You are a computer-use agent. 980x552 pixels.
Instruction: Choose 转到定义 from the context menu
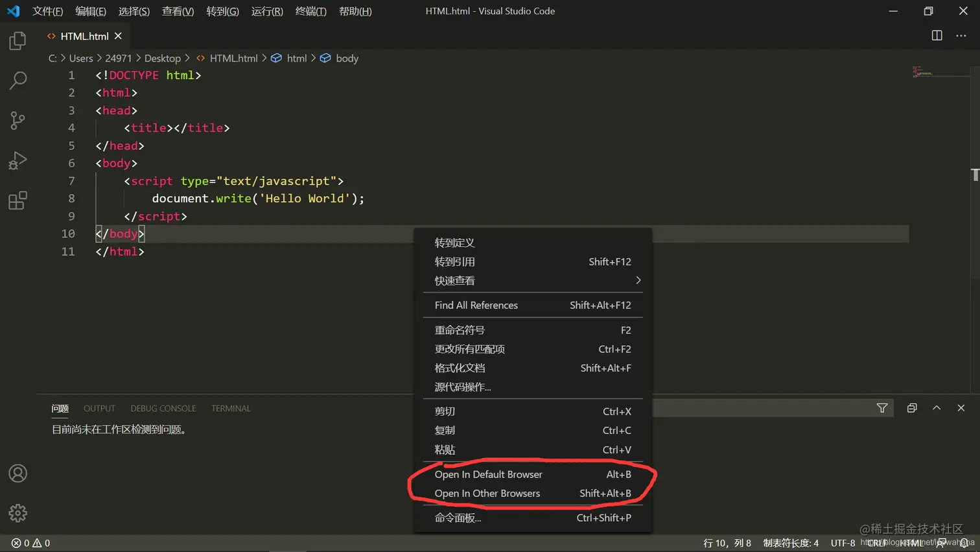coord(533,243)
